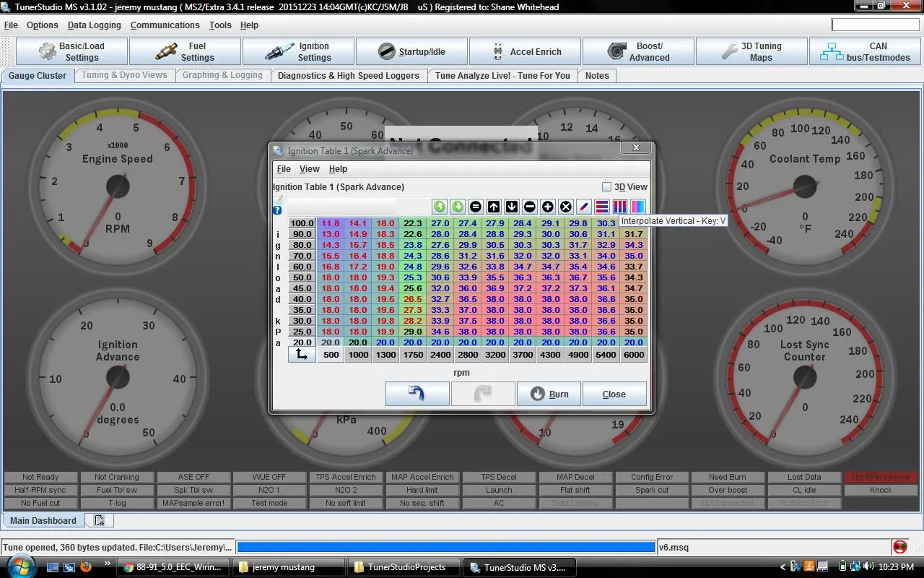Image resolution: width=924 pixels, height=578 pixels.
Task: Open Fuel Settings dropdown menu
Action: pos(186,51)
